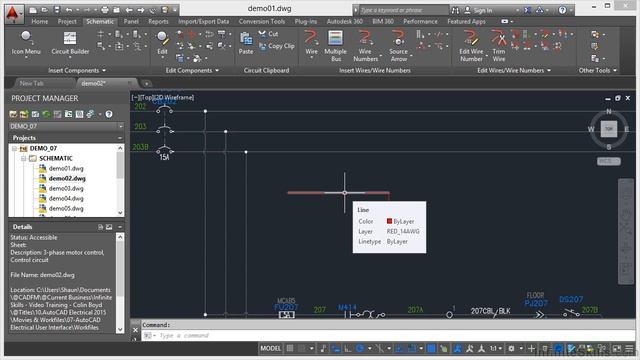Go to next project drawing arrow
The width and height of the screenshot is (640, 360).
click(x=141, y=10)
